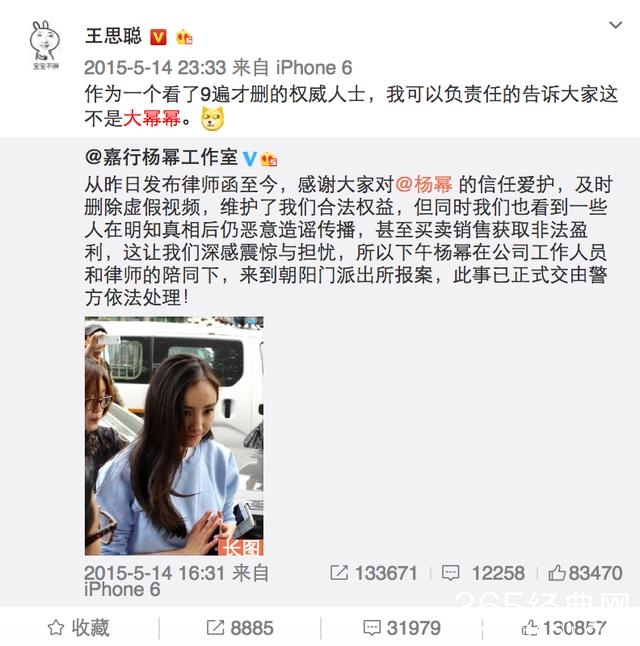This screenshot has width=640, height=646.
Task: Open the 31979 comments section
Action: coord(402,628)
